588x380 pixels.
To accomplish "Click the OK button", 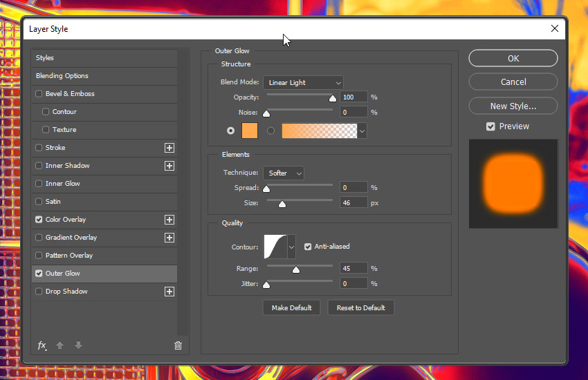I will 513,59.
